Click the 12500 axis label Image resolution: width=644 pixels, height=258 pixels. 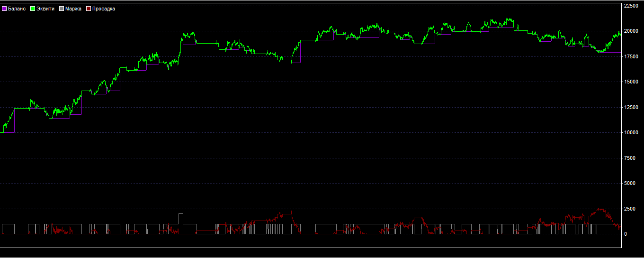click(631, 107)
